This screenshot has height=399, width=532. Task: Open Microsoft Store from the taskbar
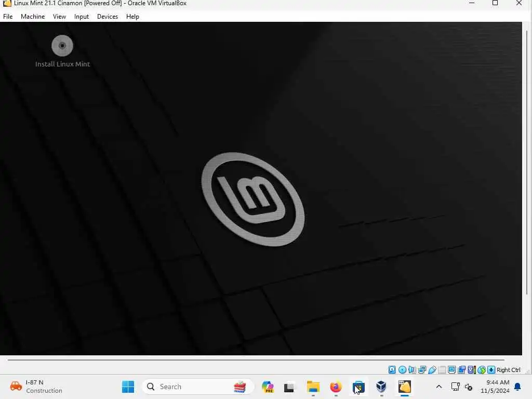pyautogui.click(x=358, y=387)
